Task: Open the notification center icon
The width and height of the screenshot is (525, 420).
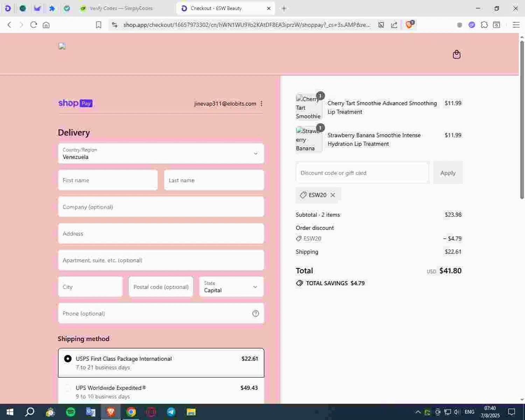Action: pos(511,412)
